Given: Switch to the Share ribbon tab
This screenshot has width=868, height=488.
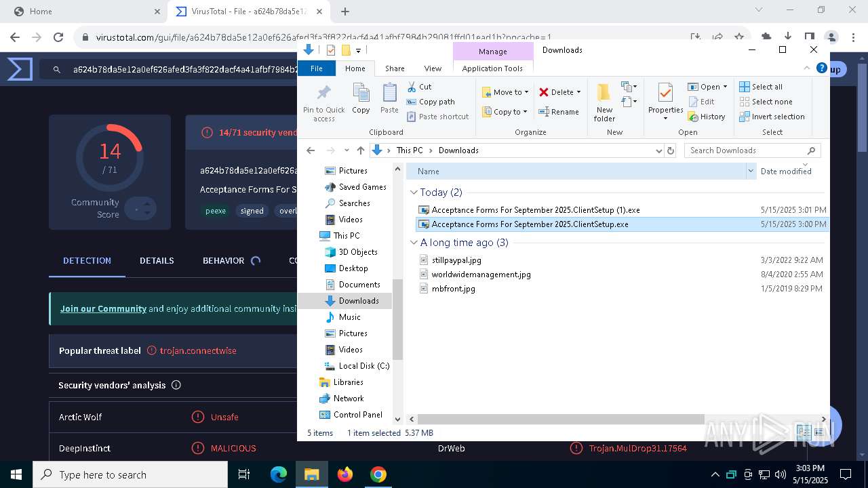Looking at the screenshot, I should 395,68.
